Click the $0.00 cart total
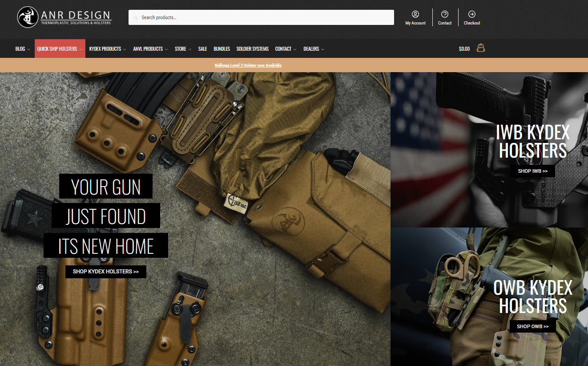The width and height of the screenshot is (588, 366). 464,49
